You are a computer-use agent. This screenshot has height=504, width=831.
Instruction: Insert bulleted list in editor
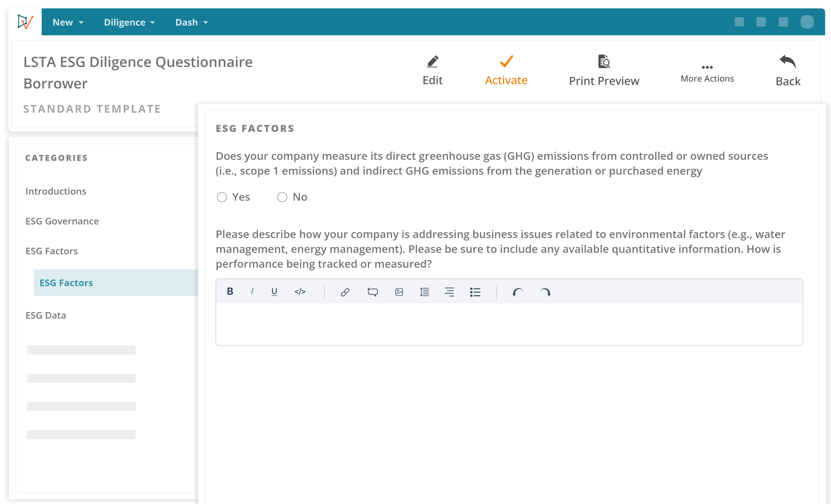475,292
